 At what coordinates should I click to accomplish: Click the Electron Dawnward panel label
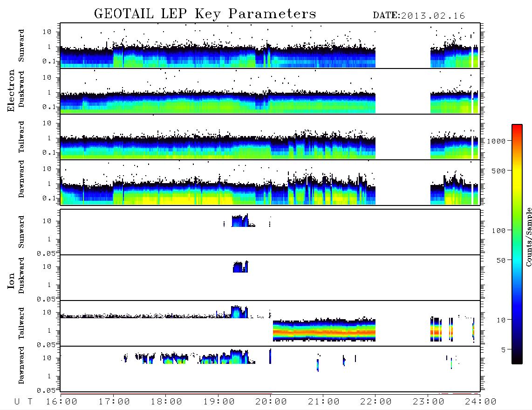coord(21,179)
